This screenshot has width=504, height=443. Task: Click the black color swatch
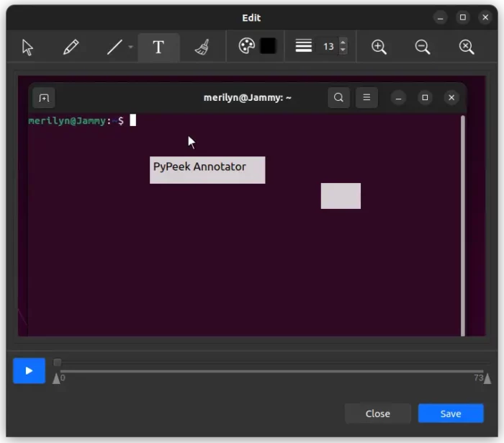coord(268,46)
